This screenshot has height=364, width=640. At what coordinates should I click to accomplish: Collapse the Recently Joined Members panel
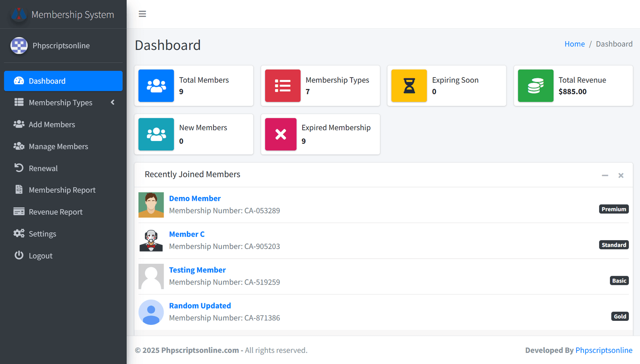point(605,175)
